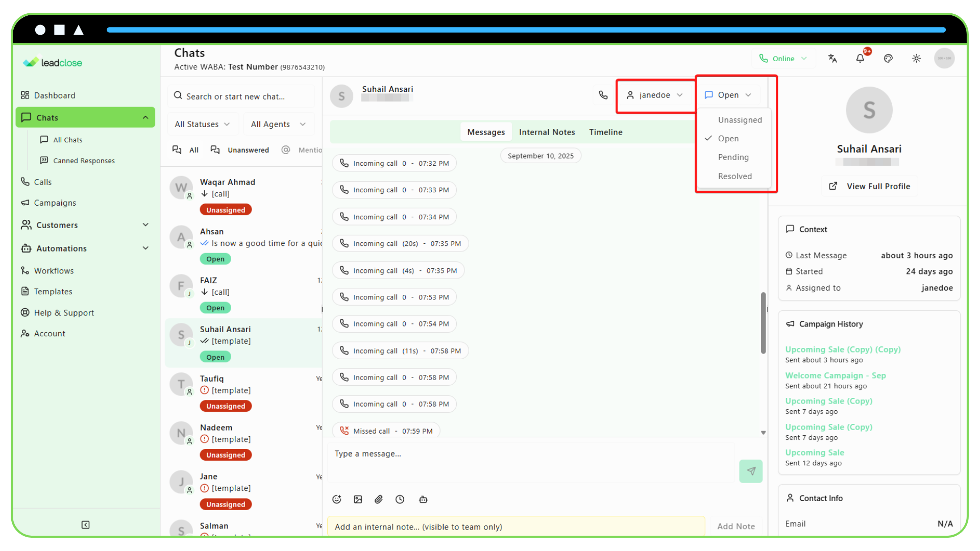Screen dimensions: 980x551
Task: Open the janedoe agent assignment dropdown
Action: (654, 95)
